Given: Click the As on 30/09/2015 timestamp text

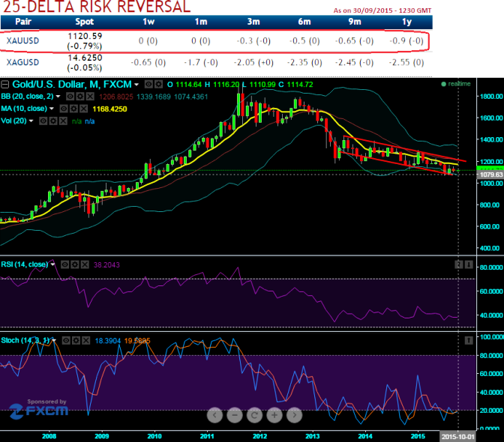Looking at the screenshot, I should (382, 10).
